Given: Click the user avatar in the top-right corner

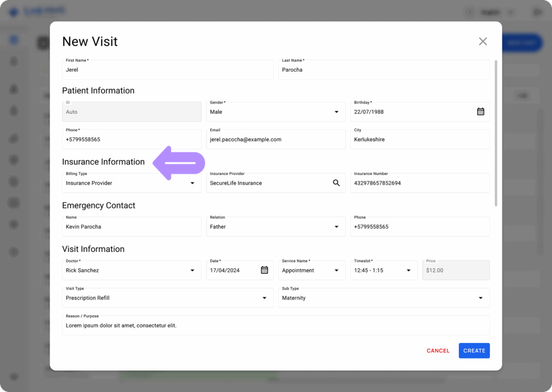Looking at the screenshot, I should (x=537, y=11).
